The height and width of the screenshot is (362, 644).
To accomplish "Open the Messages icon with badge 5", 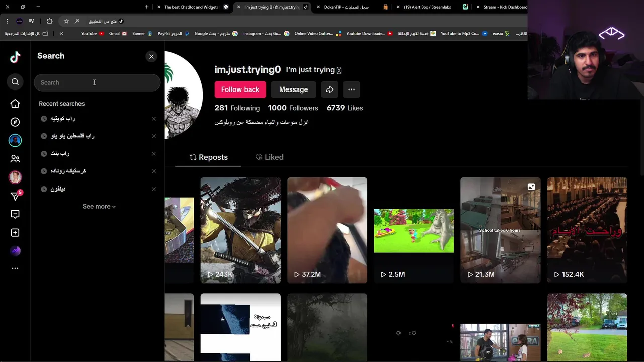I will click(x=16, y=196).
